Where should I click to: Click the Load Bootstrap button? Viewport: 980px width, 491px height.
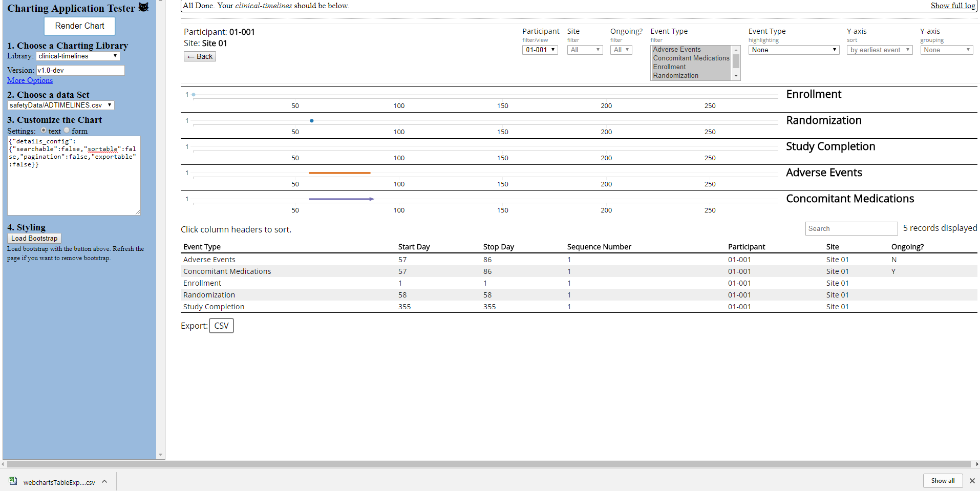pos(34,238)
